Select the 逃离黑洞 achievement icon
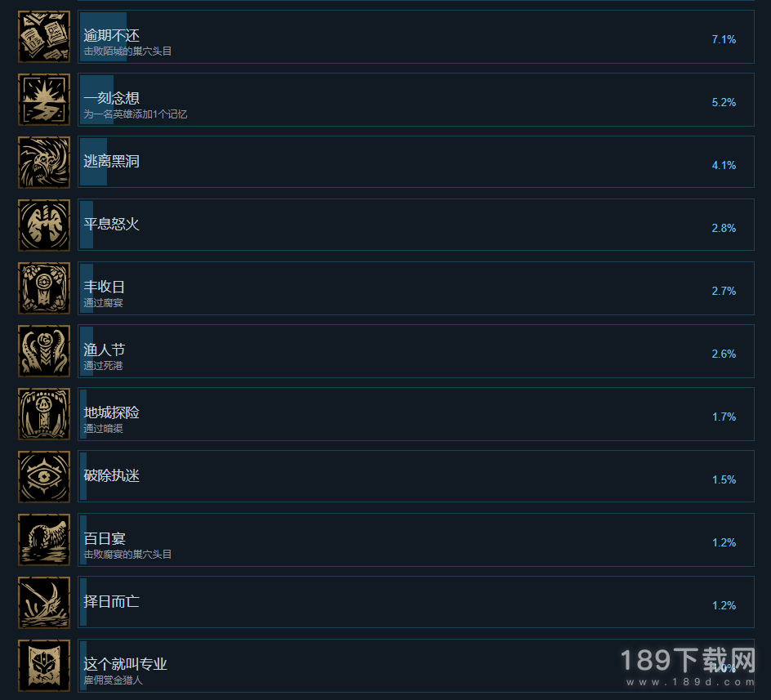Viewport: 771px width, 700px height. point(44,163)
